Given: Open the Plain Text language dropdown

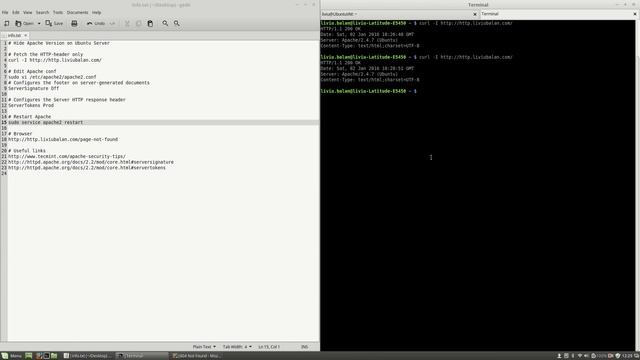Looking at the screenshot, I should tap(204, 347).
